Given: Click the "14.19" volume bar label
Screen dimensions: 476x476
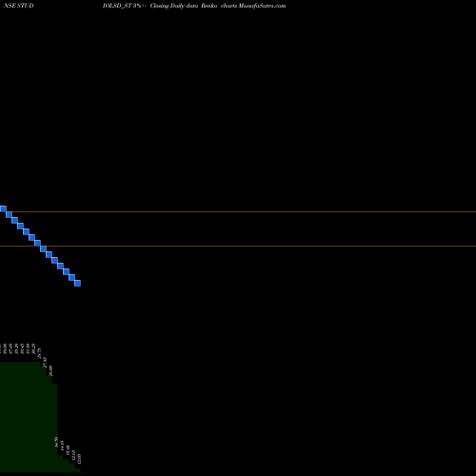Looking at the screenshot, I should pos(62,446).
